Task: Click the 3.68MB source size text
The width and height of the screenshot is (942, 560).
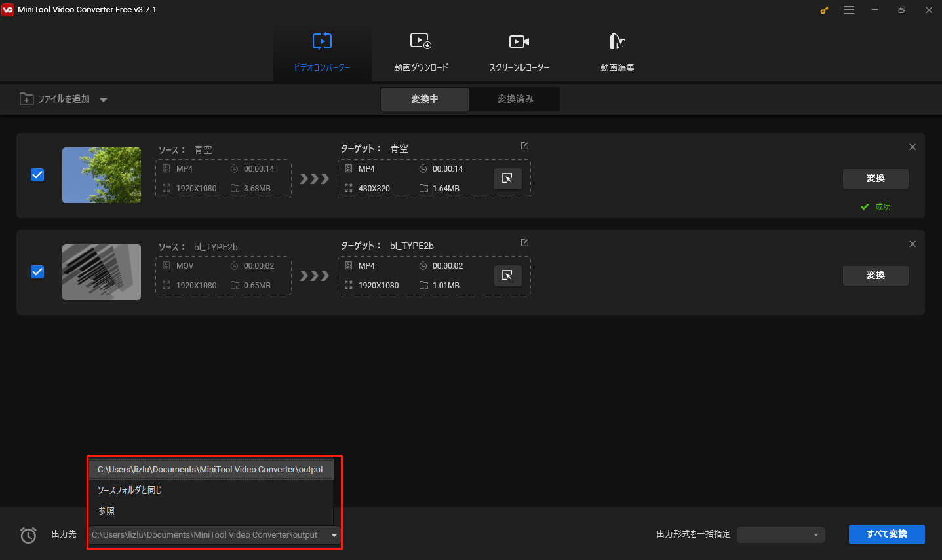Action: point(257,189)
